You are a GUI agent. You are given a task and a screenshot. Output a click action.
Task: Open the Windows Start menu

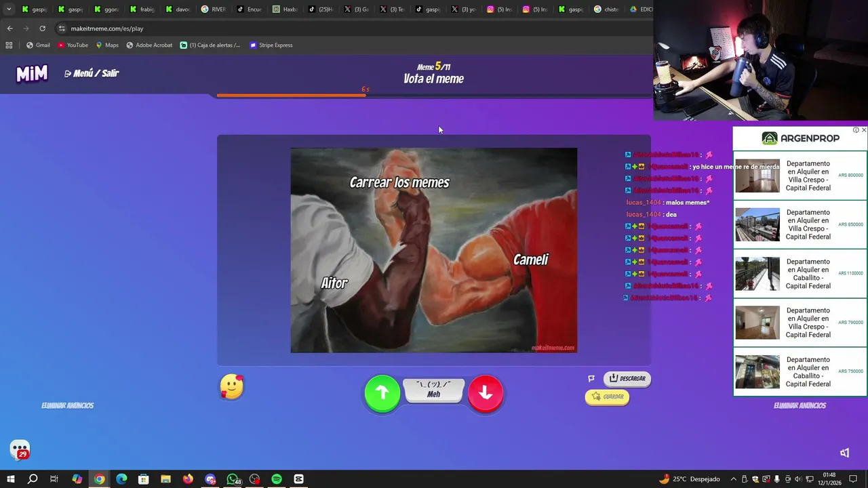tap(10, 479)
